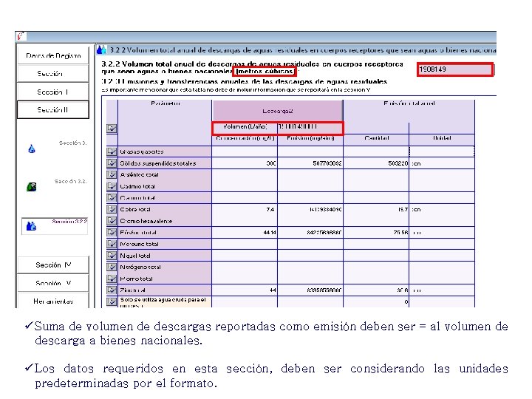Click concentration cell 44.14 for Fósforo total
Screen dimensions: 532x399
point(245,233)
